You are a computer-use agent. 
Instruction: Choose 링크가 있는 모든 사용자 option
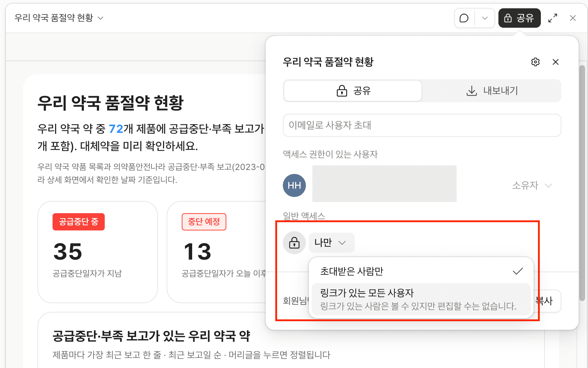point(421,299)
